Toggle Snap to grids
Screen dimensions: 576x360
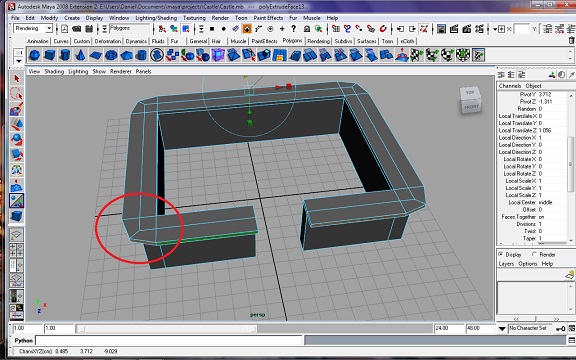click(335, 29)
